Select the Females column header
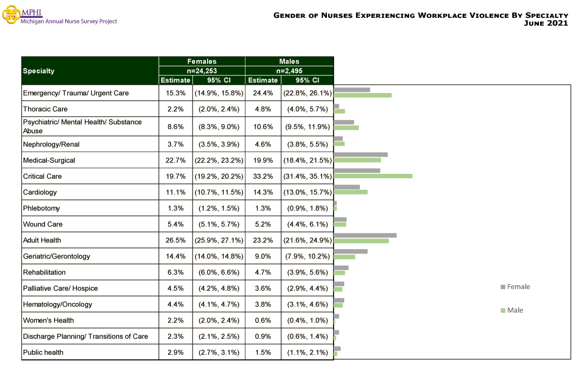 (x=201, y=61)
